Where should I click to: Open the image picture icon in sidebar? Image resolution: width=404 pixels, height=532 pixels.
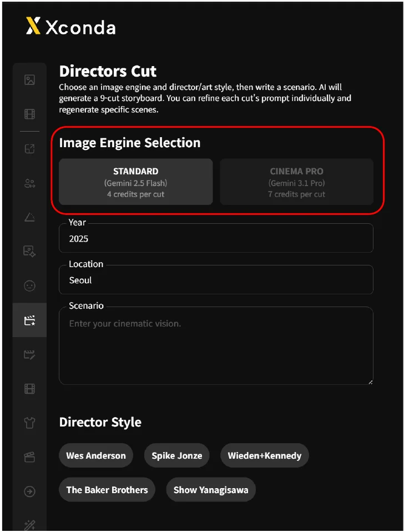(30, 80)
